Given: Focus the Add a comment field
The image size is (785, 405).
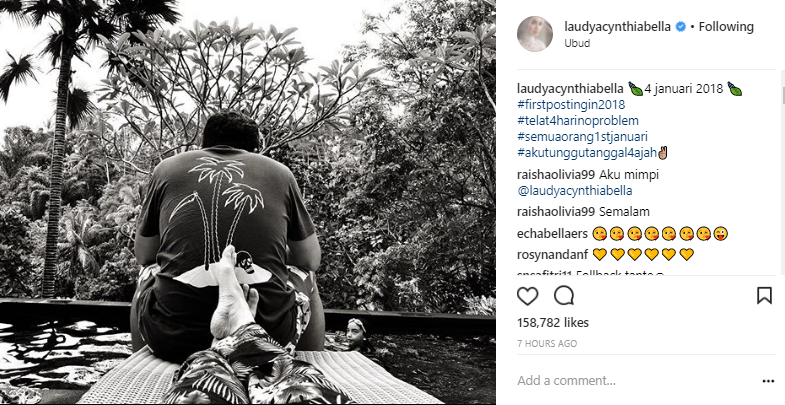Looking at the screenshot, I should coord(636,380).
